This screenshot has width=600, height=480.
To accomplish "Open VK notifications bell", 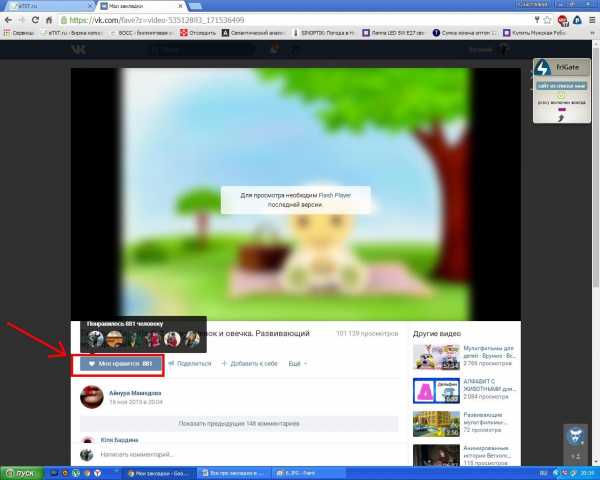I will 274,49.
